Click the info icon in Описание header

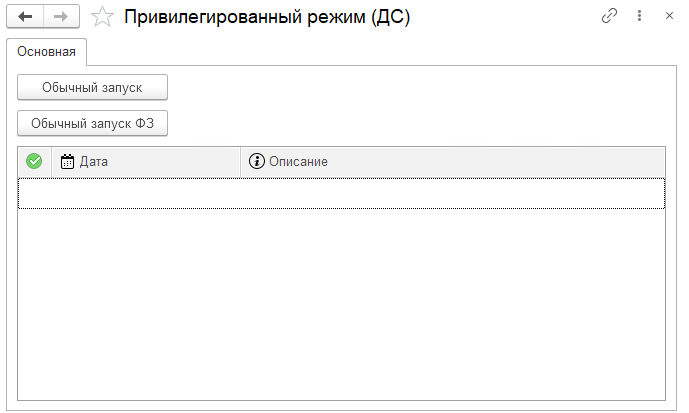[257, 161]
